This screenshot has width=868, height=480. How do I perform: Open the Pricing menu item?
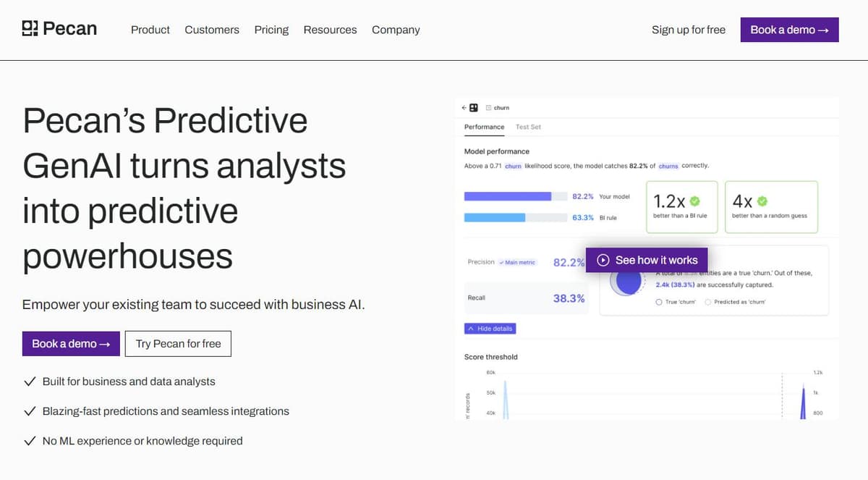271,30
